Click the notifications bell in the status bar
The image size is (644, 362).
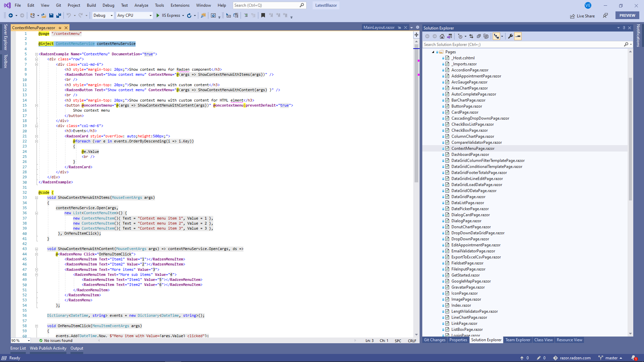pyautogui.click(x=633, y=358)
